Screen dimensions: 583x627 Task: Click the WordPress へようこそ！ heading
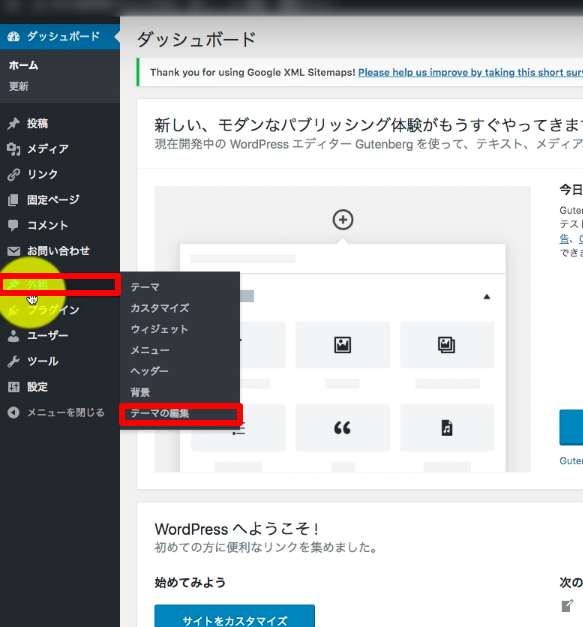(x=236, y=529)
